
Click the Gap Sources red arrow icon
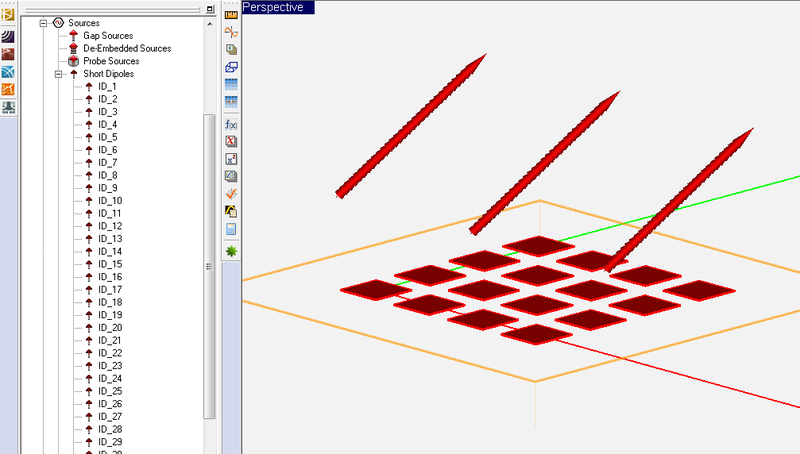[x=73, y=35]
